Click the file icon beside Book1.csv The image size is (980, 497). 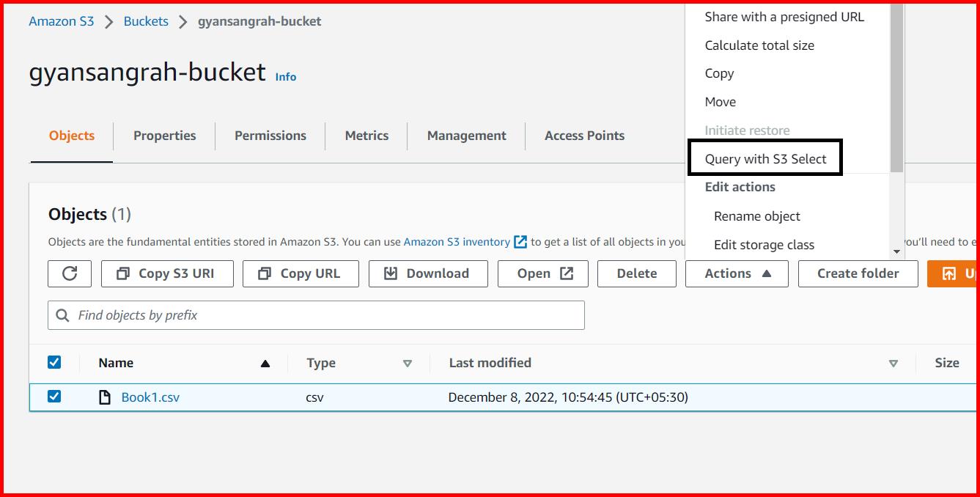[x=103, y=397]
